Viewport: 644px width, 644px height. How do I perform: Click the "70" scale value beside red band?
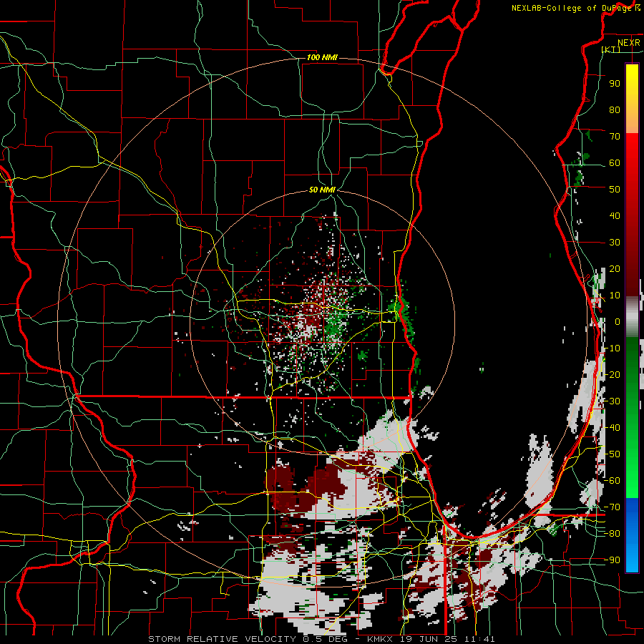coord(615,137)
